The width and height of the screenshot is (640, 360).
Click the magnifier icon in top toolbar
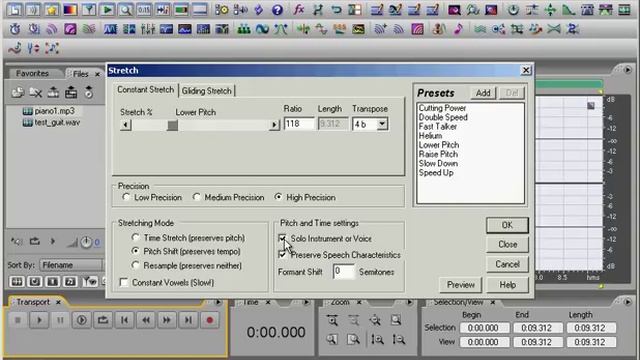coord(126,9)
